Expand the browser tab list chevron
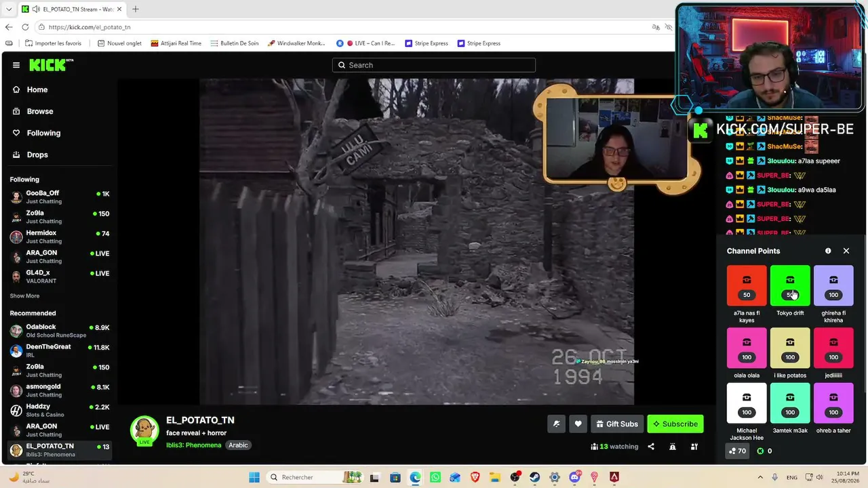 [x=9, y=9]
